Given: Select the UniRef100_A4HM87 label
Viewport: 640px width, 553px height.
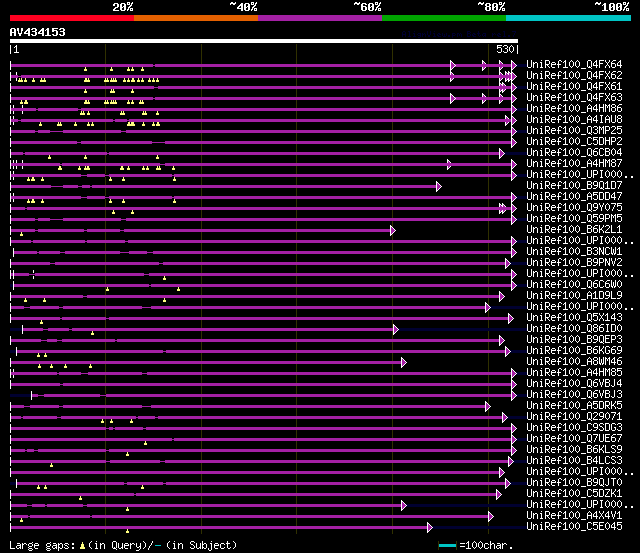Looking at the screenshot, I should pyautogui.click(x=574, y=164).
